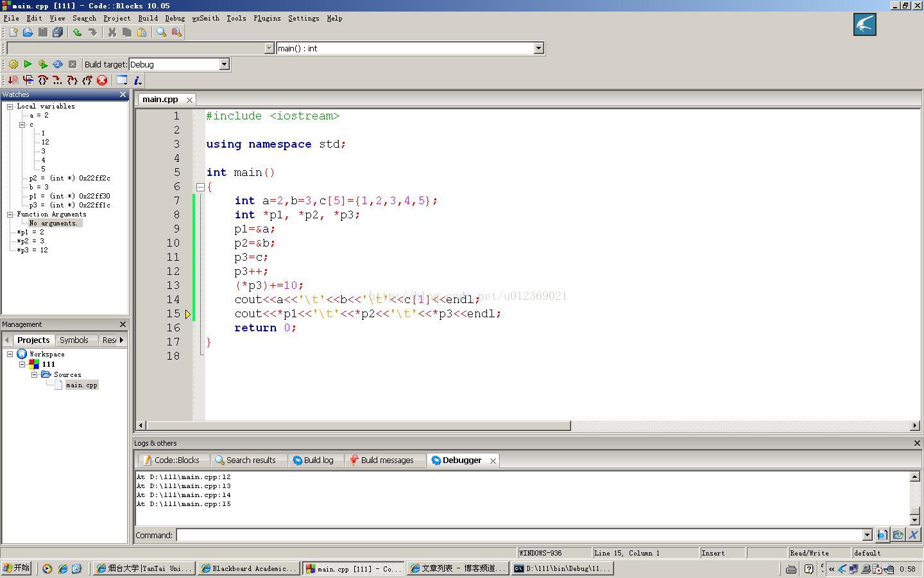Switch to the Blackboard Academic taskbar window
This screenshot has height=578, width=924.
(248, 568)
